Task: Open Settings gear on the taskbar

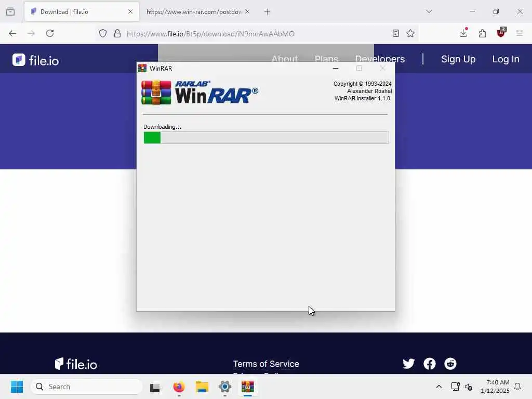Action: pos(225,387)
